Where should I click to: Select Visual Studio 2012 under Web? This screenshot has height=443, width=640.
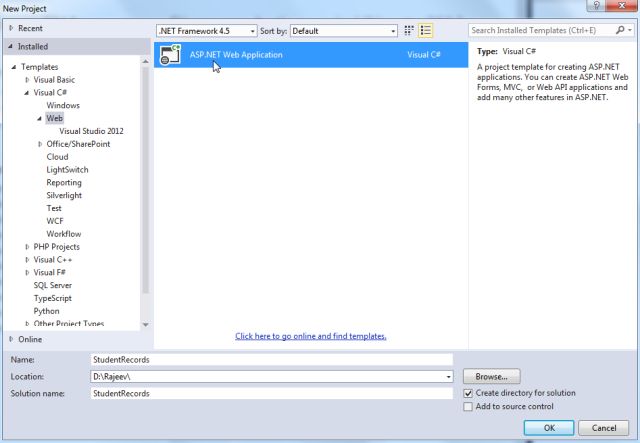tap(91, 131)
